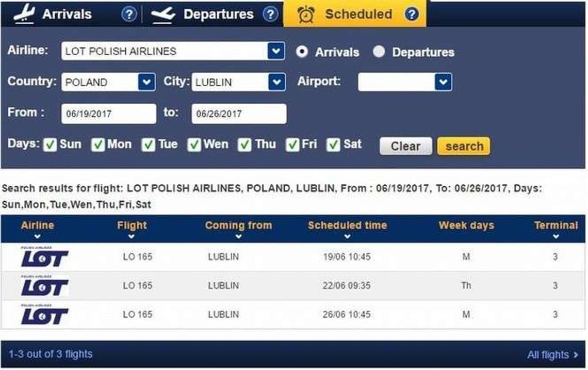Click the From date input field
Screen dimensions: 588x370
pyautogui.click(x=108, y=114)
